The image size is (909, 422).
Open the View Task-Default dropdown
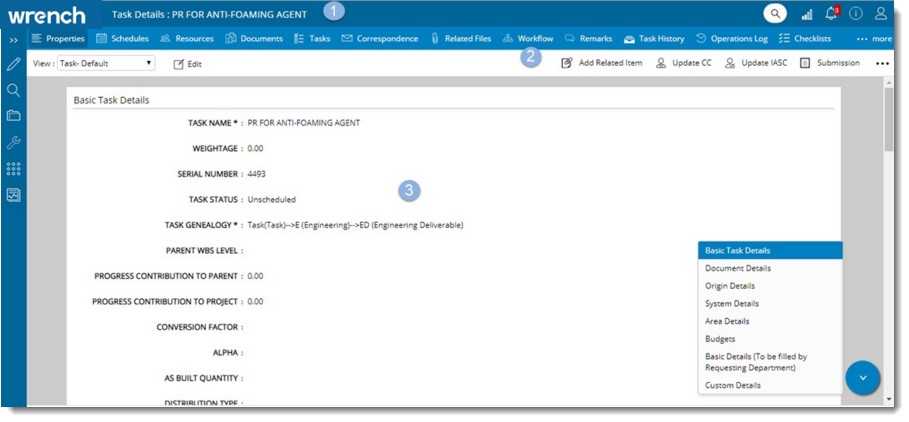(106, 63)
